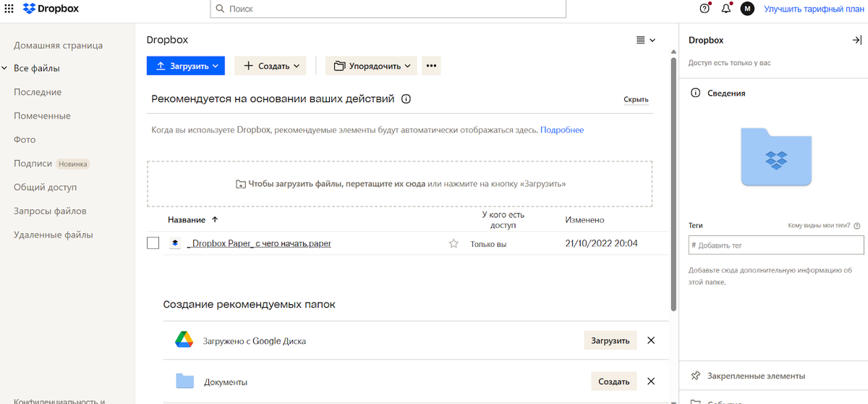
Task: Star the Dropbox Paper file
Action: 454,244
